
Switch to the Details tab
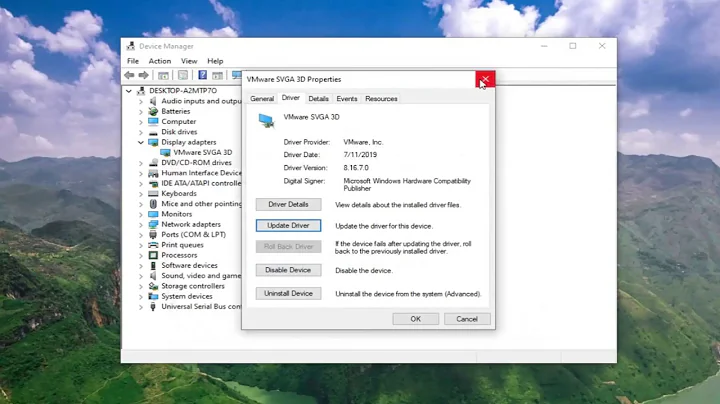point(318,99)
